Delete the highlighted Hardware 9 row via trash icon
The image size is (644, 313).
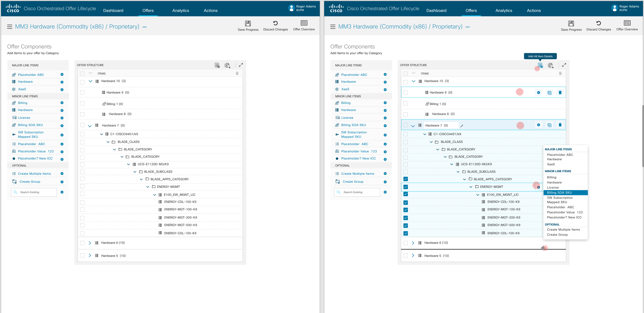560,92
